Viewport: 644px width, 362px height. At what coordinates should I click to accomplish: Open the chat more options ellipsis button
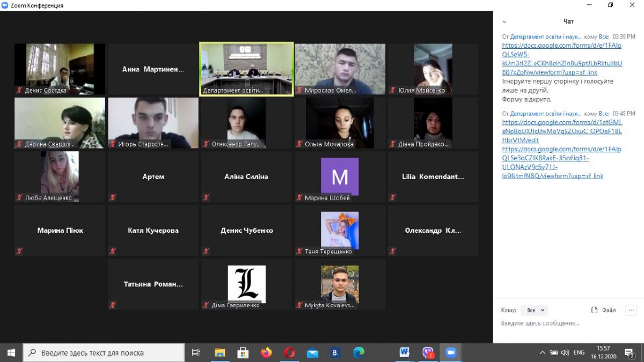(631, 310)
